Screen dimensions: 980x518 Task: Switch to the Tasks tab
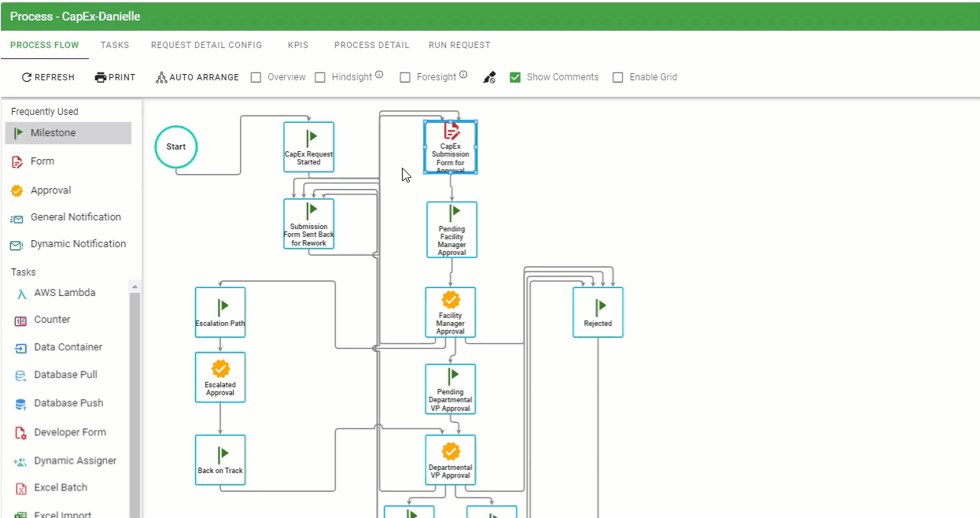115,45
